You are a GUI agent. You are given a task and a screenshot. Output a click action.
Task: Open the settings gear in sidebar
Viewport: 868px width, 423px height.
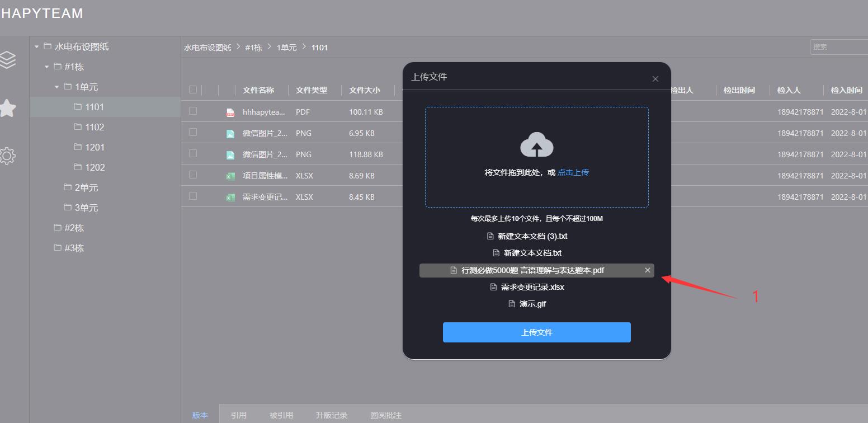(7, 156)
